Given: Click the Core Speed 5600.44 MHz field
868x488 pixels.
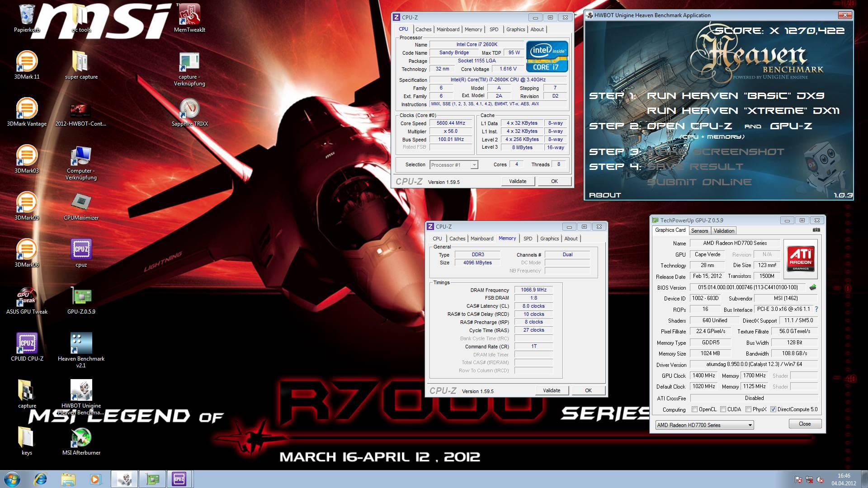Looking at the screenshot, I should coord(451,123).
